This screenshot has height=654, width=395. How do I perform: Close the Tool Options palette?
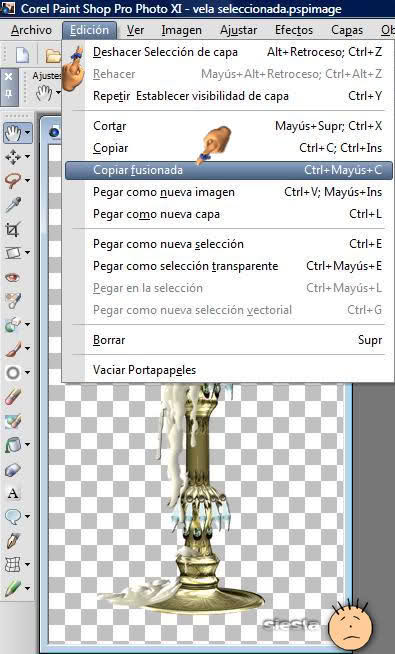pos(8,77)
